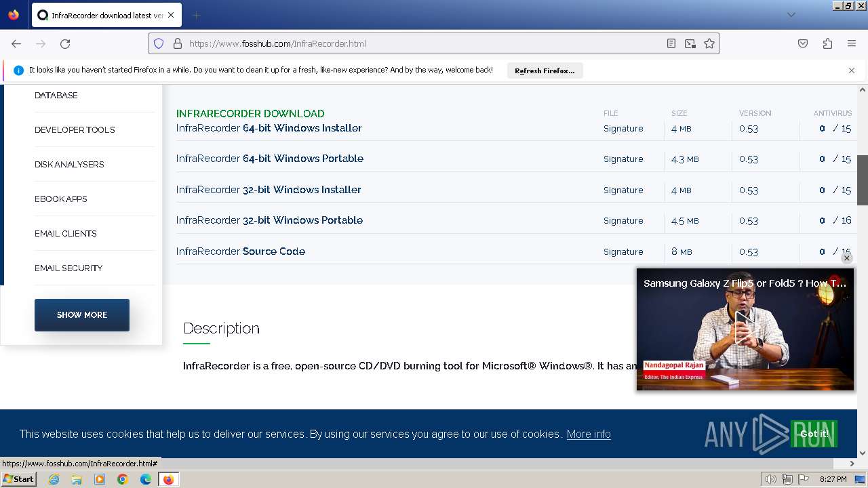
Task: Open the Extensions puzzle icon
Action: (x=827, y=43)
